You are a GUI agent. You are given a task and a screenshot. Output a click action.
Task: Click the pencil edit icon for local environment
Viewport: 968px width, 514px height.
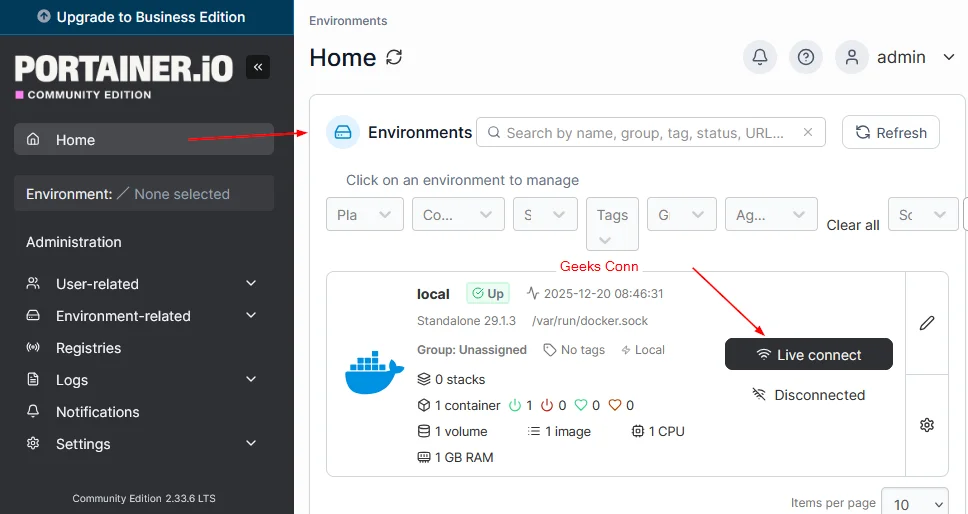(x=926, y=323)
